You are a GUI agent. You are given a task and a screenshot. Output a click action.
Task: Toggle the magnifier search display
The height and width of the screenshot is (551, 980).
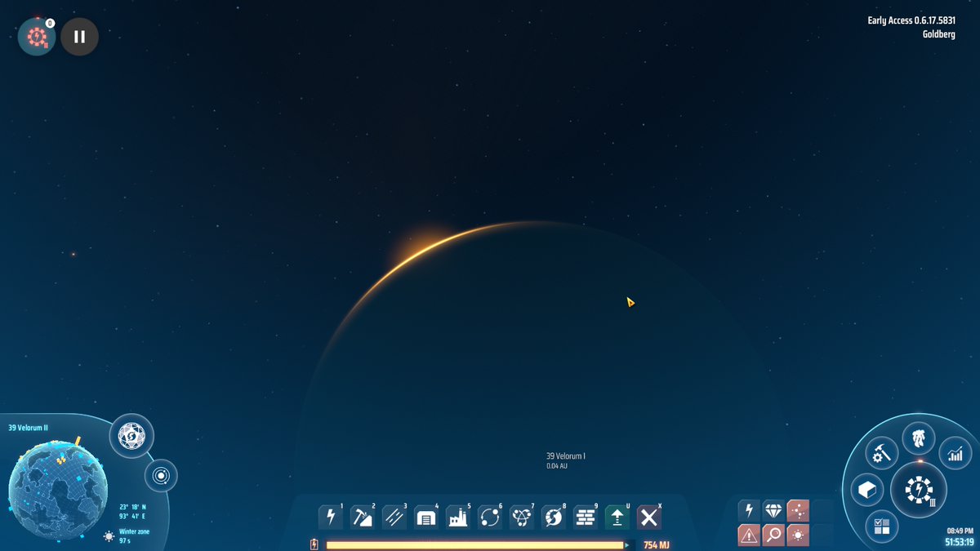coord(773,535)
